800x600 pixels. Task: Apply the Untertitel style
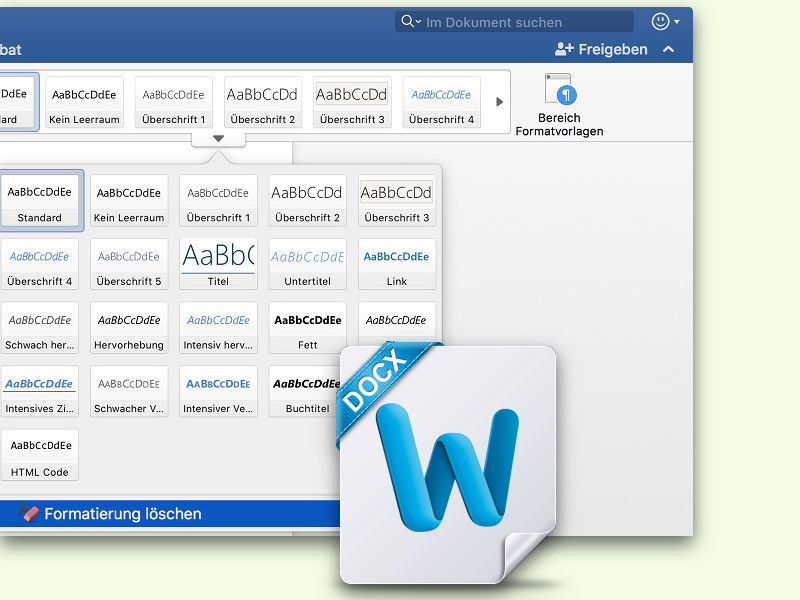pos(308,264)
